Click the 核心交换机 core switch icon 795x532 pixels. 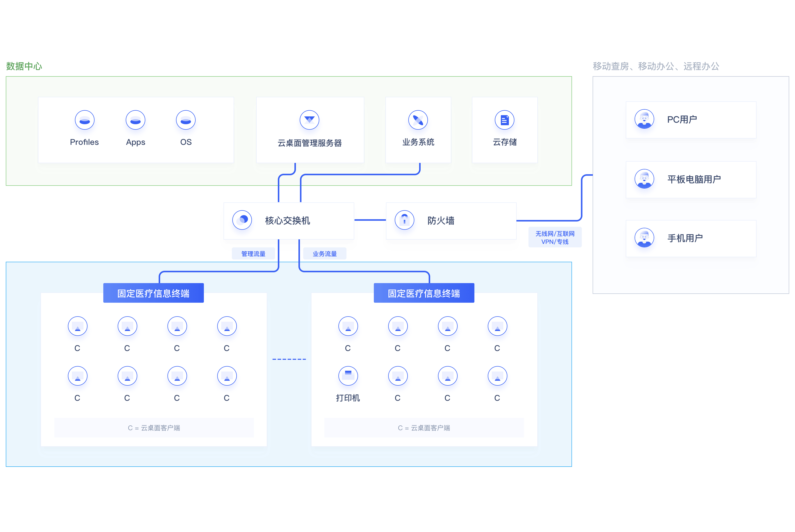242,220
